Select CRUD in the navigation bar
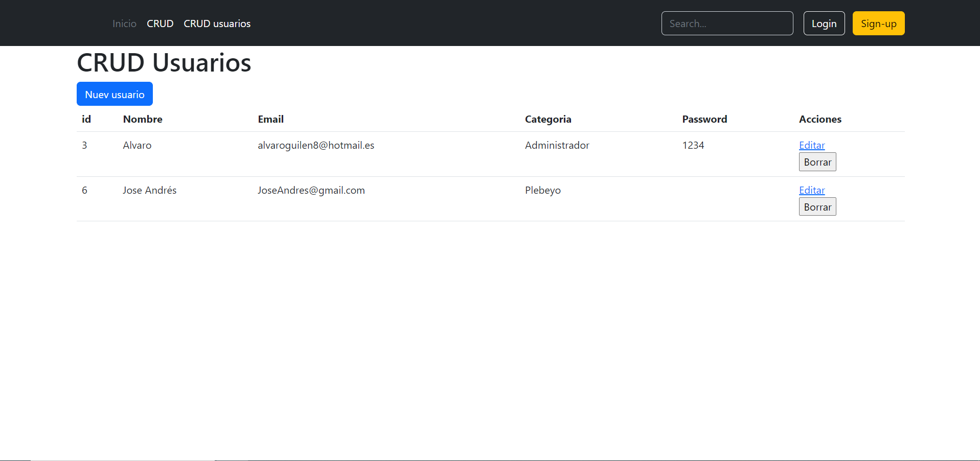 pyautogui.click(x=159, y=24)
